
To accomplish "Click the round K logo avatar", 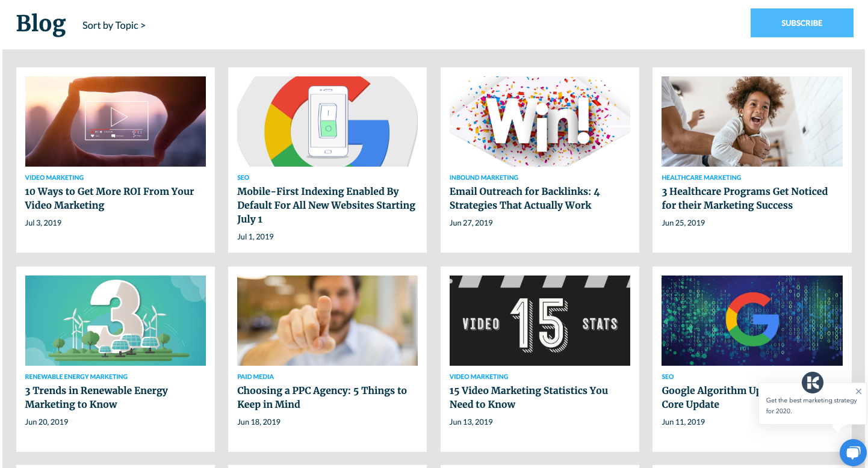I will [812, 383].
